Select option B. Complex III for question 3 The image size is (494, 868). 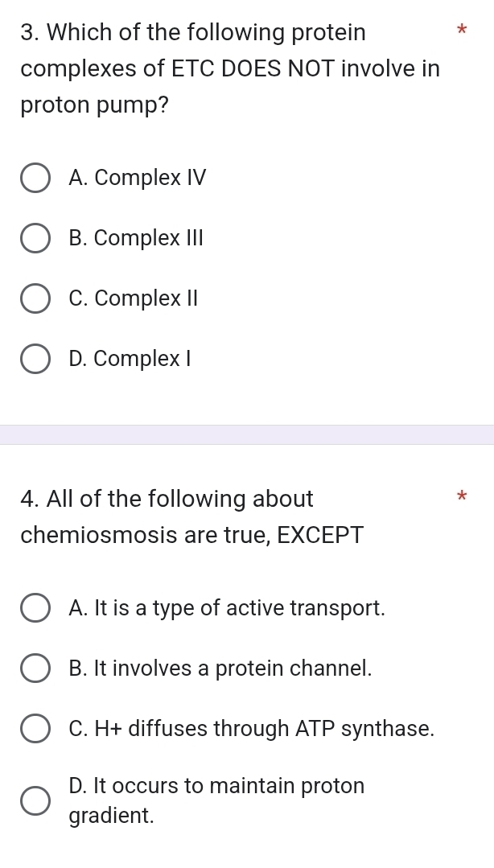pyautogui.click(x=35, y=238)
